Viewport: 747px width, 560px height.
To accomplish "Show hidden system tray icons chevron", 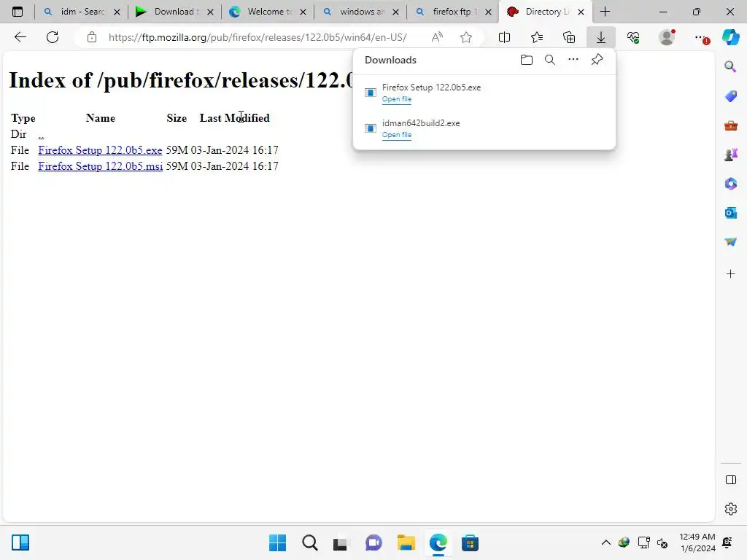I will coord(605,542).
